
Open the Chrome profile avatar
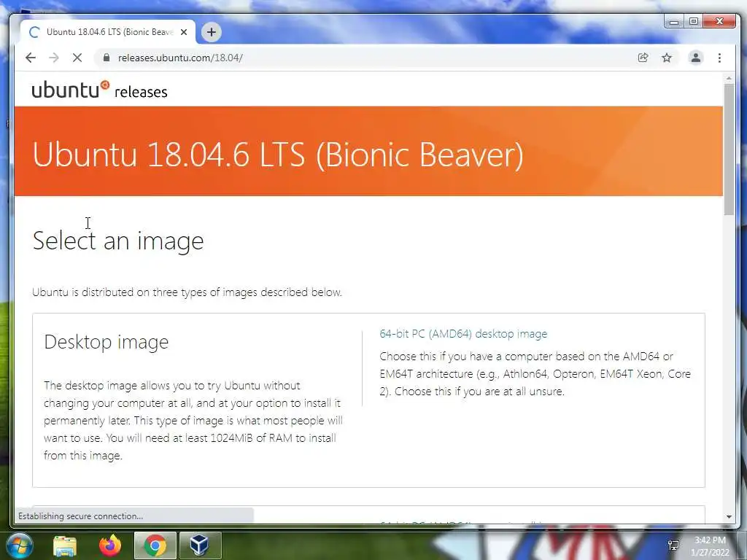pyautogui.click(x=695, y=58)
